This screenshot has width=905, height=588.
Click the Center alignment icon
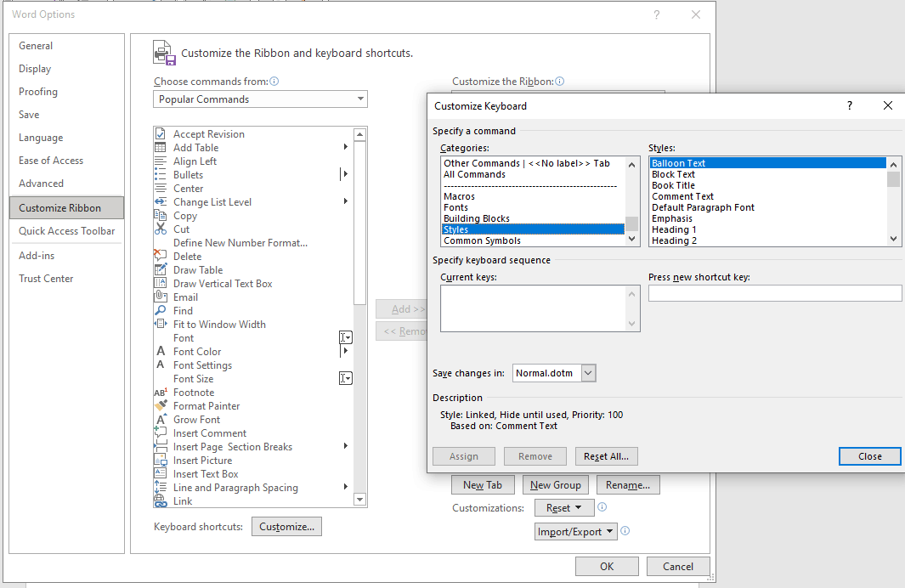click(x=161, y=188)
